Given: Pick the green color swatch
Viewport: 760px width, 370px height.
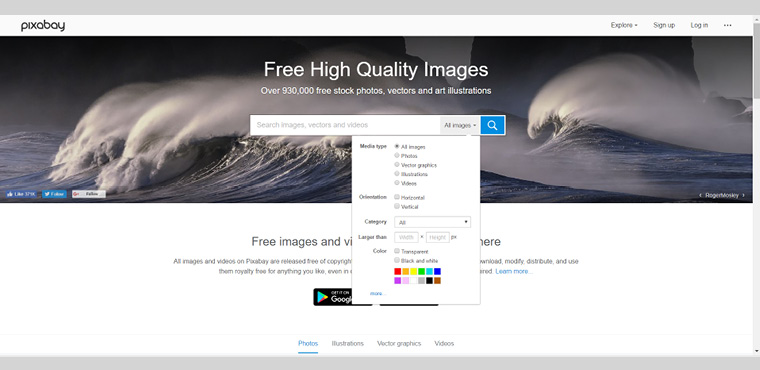Looking at the screenshot, I should coord(422,271).
